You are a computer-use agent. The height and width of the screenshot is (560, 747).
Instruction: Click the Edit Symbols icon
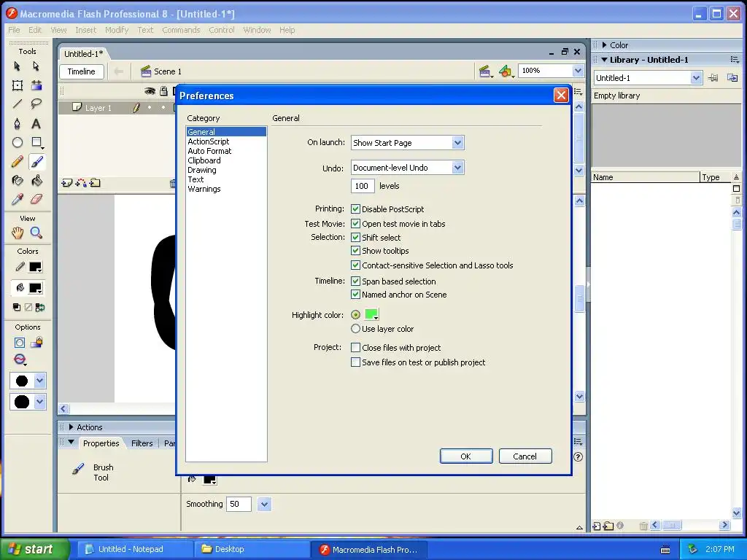coord(506,71)
